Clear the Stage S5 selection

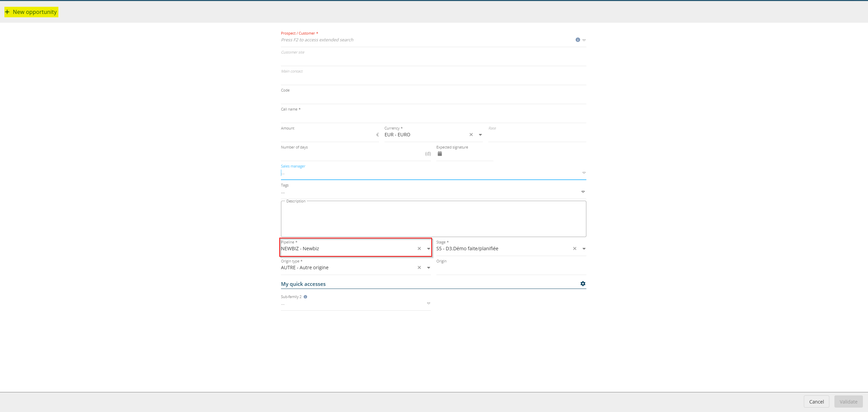(x=574, y=249)
